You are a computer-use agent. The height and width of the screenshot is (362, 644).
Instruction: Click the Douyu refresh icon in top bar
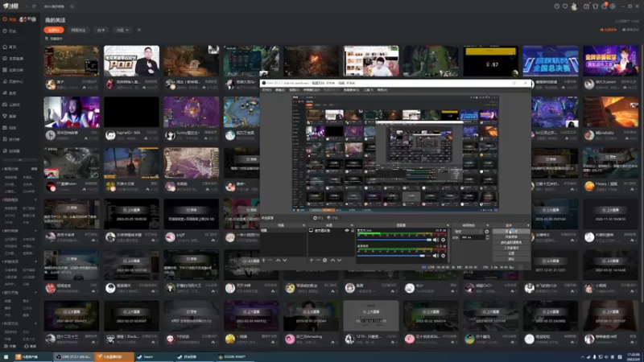coord(34,6)
